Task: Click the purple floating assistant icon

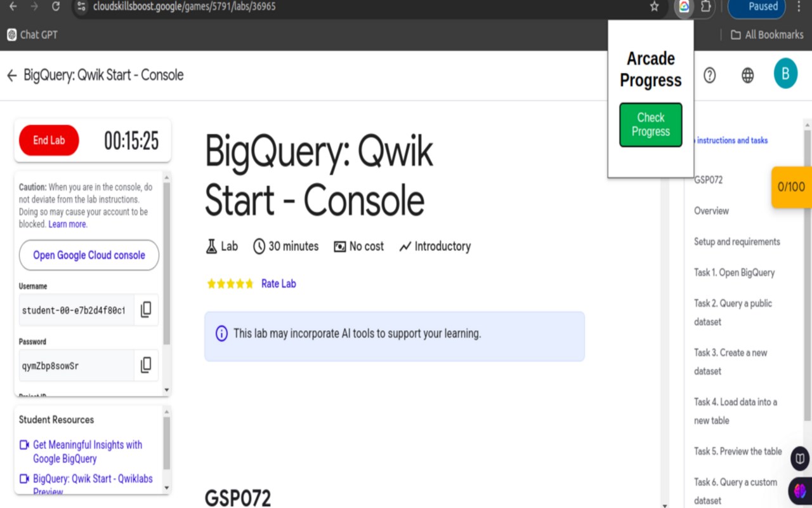Action: point(800,491)
